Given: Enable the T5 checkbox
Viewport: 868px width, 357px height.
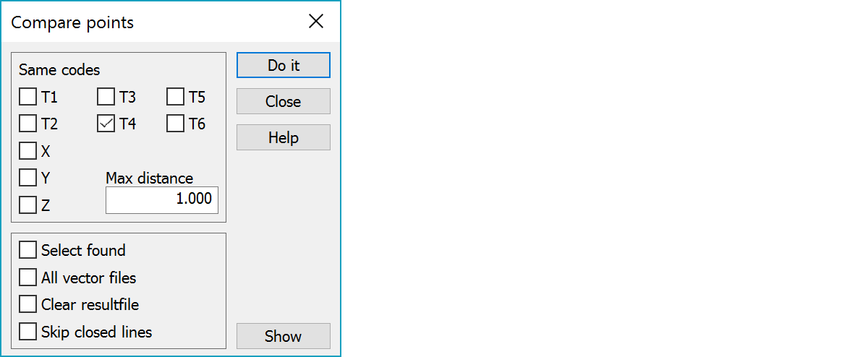Looking at the screenshot, I should coord(176,97).
